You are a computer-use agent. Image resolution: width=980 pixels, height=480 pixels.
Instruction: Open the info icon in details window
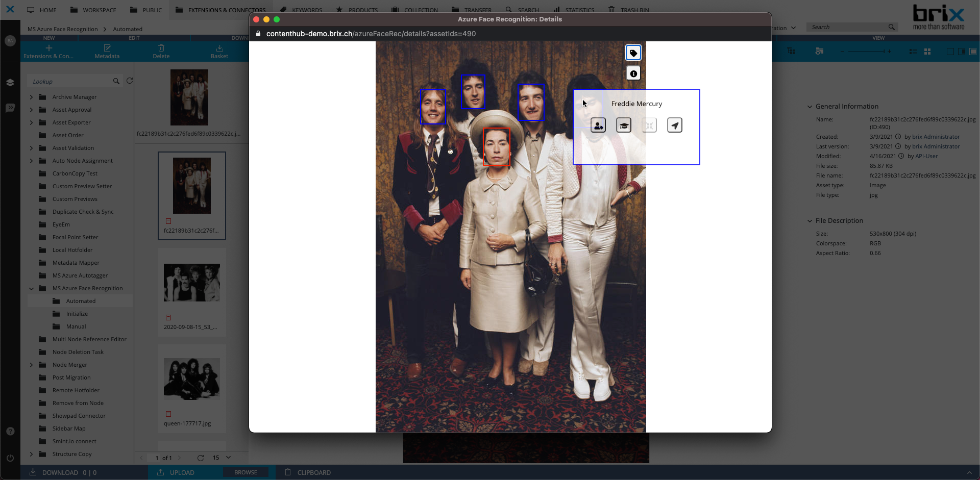633,74
